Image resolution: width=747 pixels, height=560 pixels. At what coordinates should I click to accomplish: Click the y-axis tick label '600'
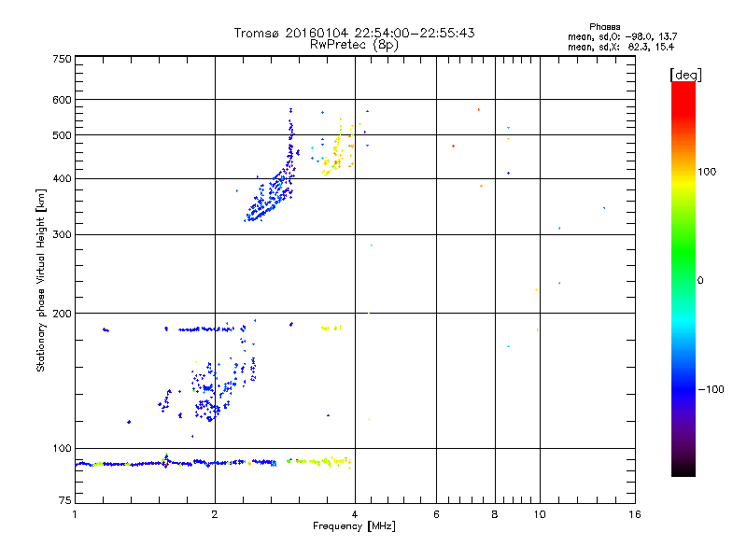click(x=62, y=100)
